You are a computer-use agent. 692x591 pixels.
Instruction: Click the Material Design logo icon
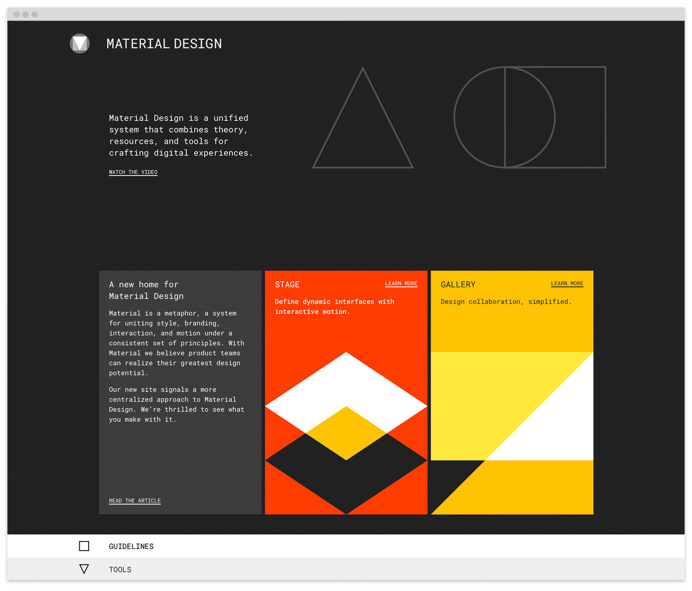click(x=80, y=44)
